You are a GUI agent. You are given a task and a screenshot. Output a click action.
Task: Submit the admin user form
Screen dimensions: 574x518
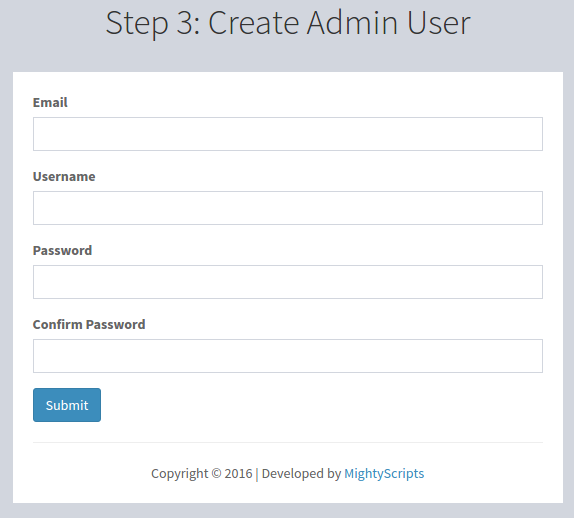pyautogui.click(x=67, y=405)
